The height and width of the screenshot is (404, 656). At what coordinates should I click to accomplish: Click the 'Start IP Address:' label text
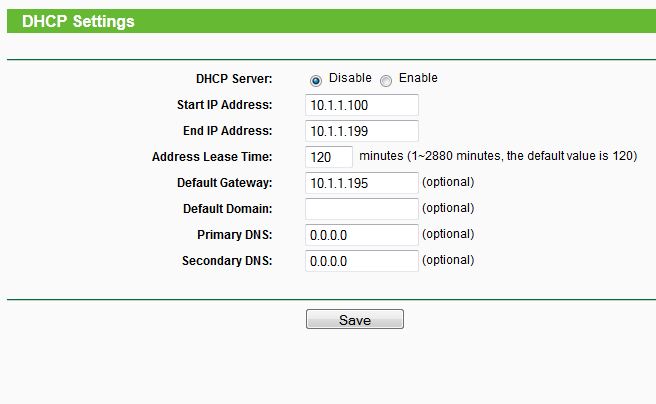click(x=224, y=105)
